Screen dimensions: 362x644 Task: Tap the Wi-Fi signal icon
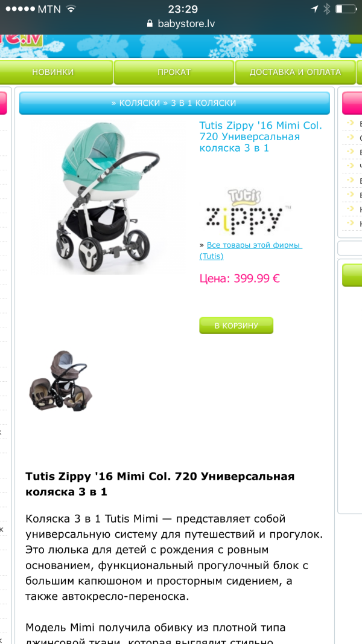click(x=71, y=9)
